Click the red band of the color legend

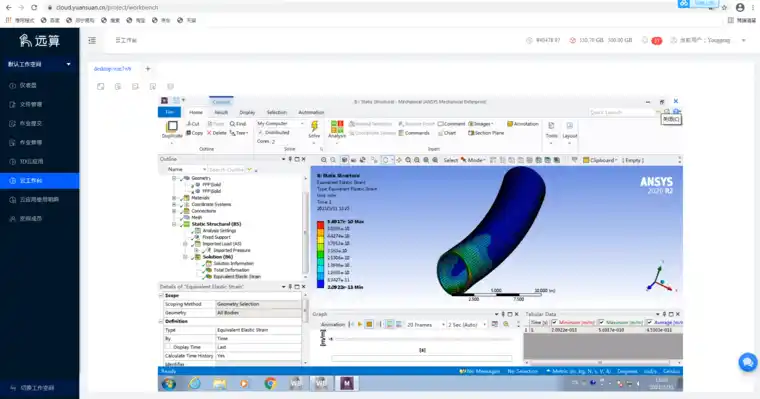tap(320, 225)
